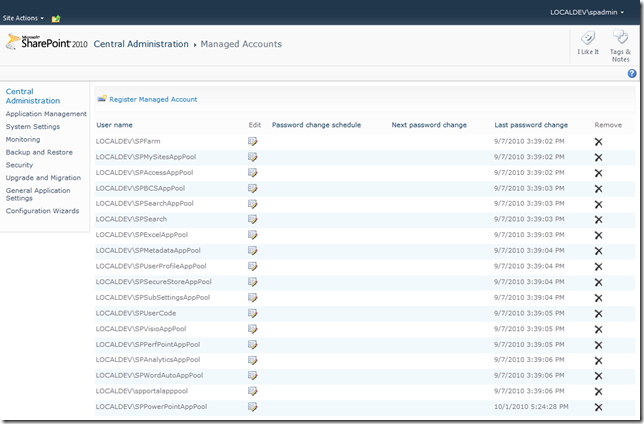
Task: Click the User name column header
Action: [x=115, y=125]
